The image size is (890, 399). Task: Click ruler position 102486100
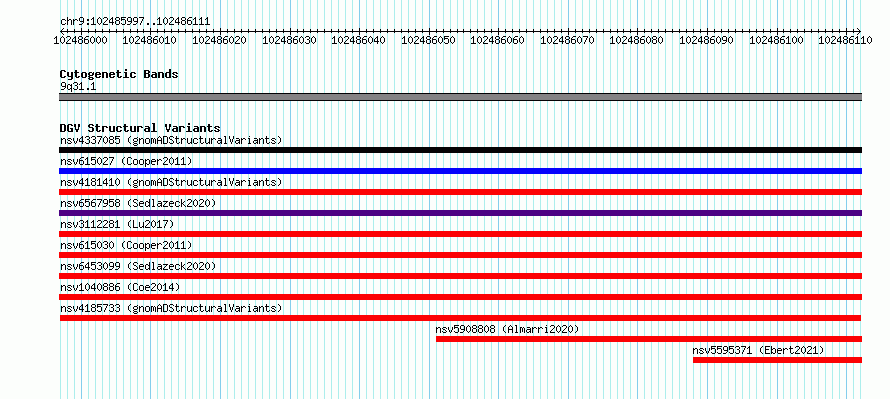point(776,40)
